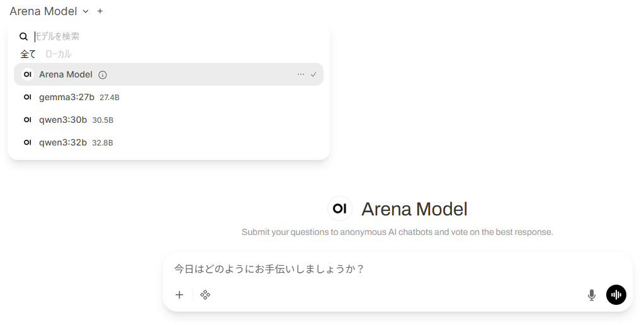Screen dimensions: 644x325
Task: Click the Arena Model heading text
Action: point(414,209)
